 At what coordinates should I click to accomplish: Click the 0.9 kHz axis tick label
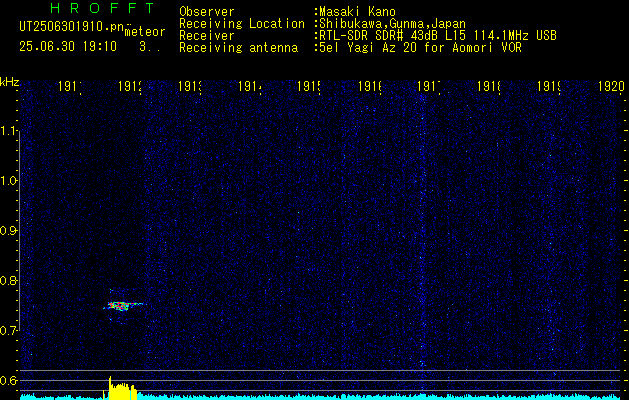pos(9,231)
